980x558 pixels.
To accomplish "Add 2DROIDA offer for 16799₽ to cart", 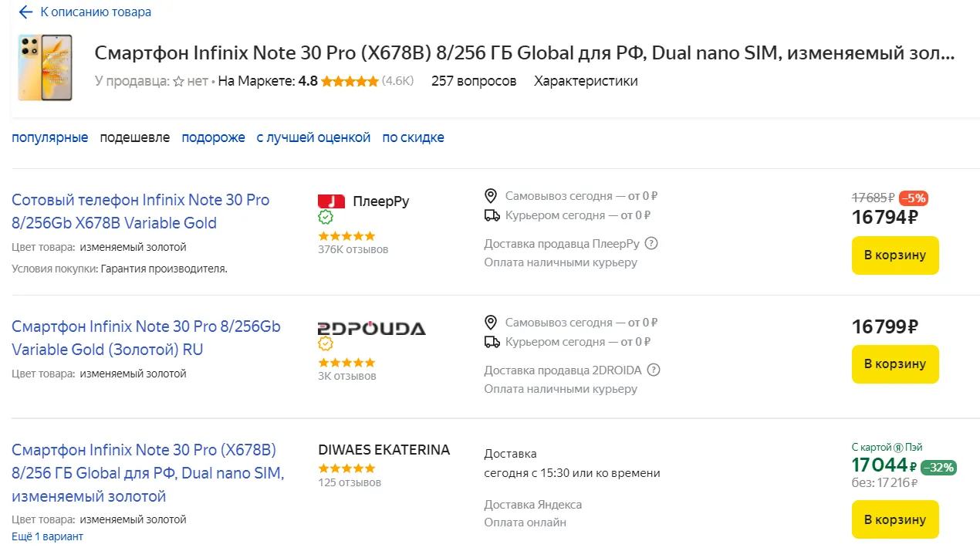I will (894, 364).
